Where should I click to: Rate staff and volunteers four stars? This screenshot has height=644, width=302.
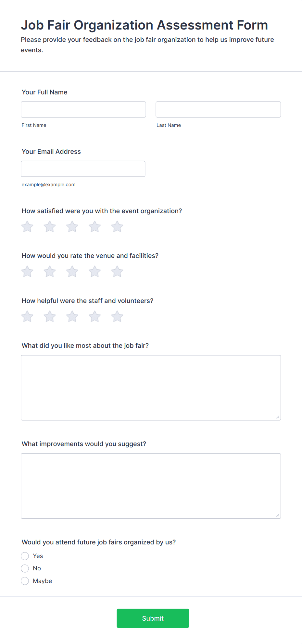point(95,316)
